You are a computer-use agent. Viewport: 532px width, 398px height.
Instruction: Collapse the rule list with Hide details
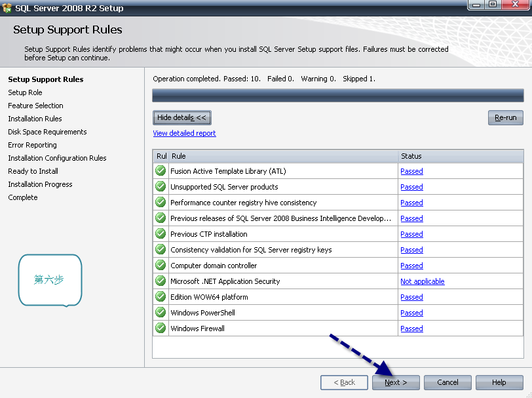[182, 117]
